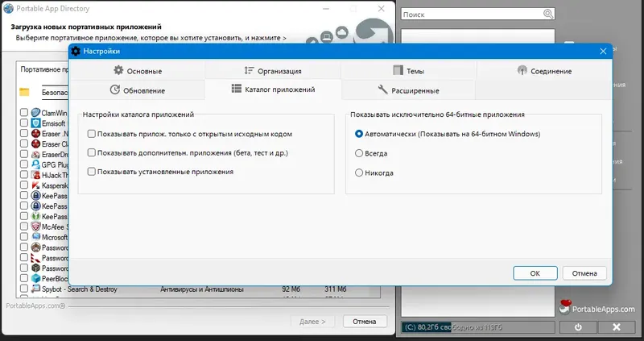
Task: Click the PeerBlock cube icon
Action: pyautogui.click(x=35, y=278)
